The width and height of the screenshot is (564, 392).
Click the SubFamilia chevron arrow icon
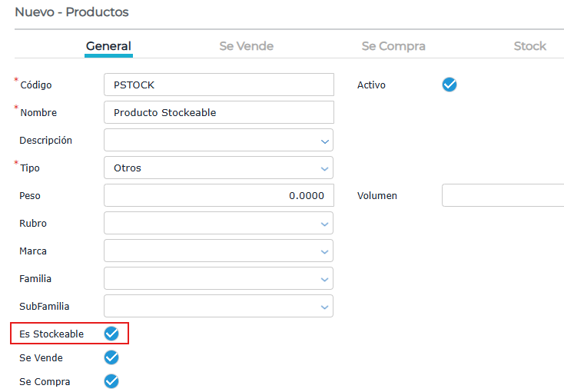pyautogui.click(x=325, y=307)
